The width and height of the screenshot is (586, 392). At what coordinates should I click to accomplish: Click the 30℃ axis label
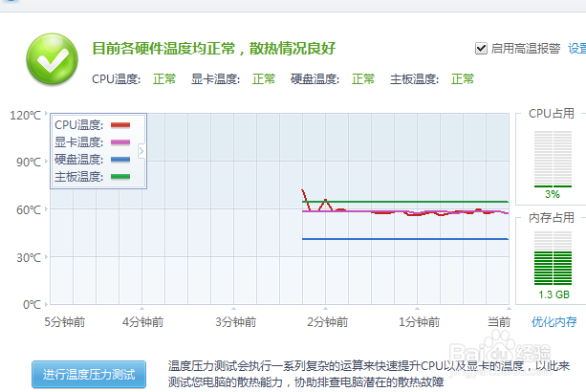point(29,258)
